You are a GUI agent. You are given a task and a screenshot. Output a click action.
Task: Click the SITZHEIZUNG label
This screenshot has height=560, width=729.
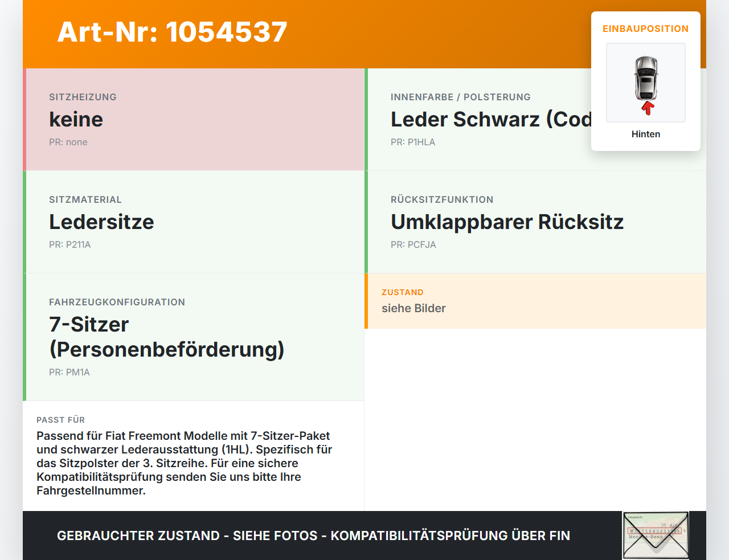83,97
